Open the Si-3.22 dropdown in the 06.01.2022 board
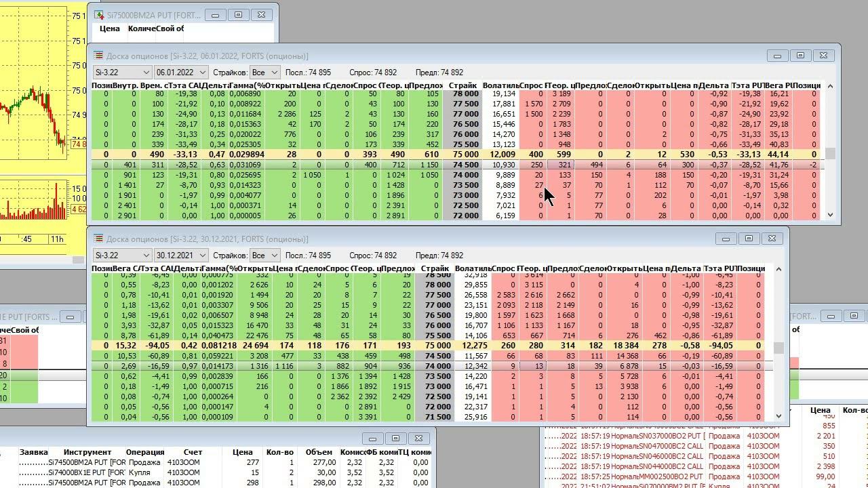868x488 pixels. [x=122, y=73]
